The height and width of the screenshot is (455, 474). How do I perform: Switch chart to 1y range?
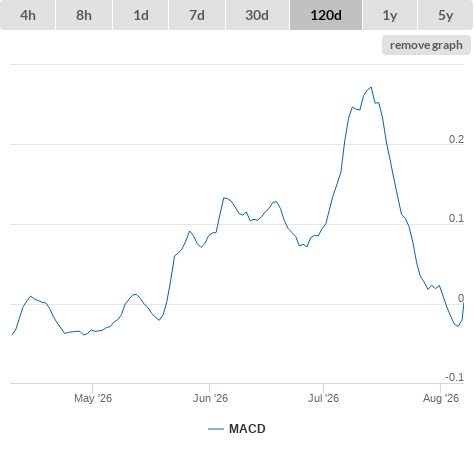click(x=390, y=15)
